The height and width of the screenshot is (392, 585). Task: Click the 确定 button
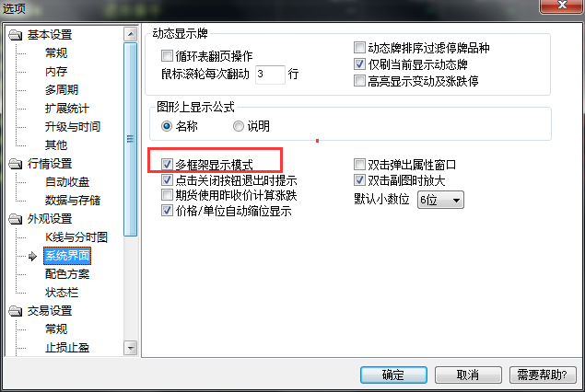coord(393,375)
